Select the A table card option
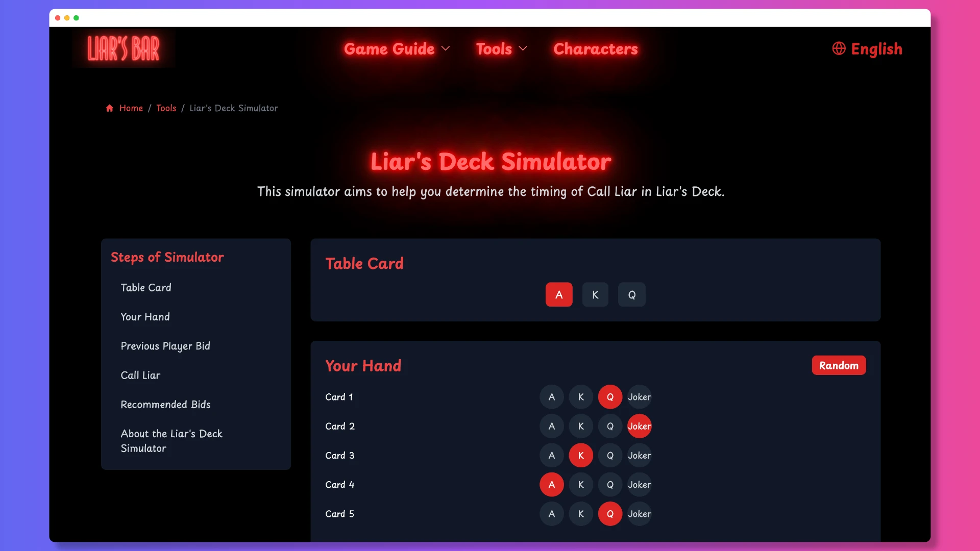980x551 pixels. click(x=559, y=294)
